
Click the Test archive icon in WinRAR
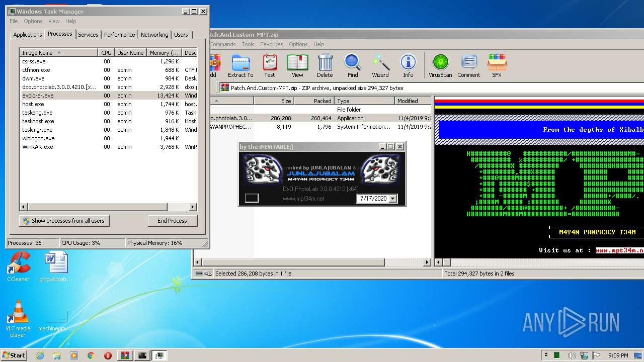tap(270, 66)
